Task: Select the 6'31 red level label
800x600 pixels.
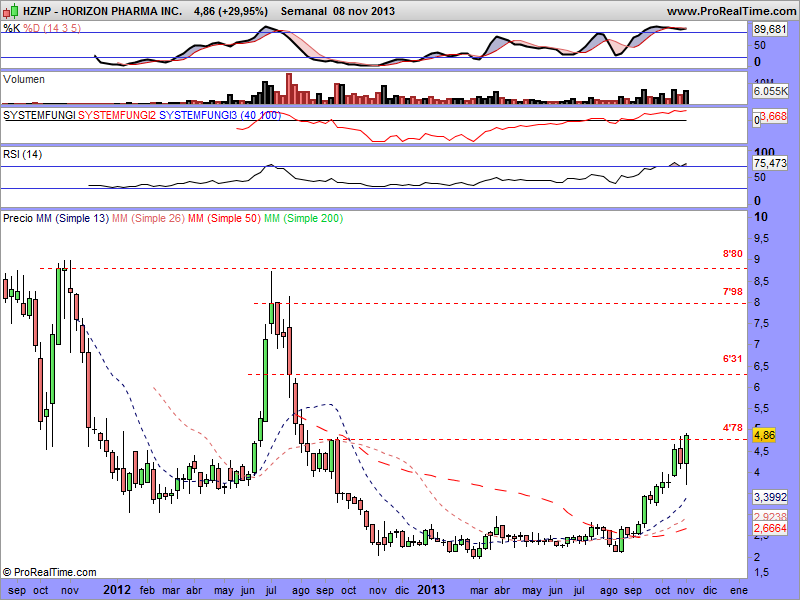Action: (732, 359)
